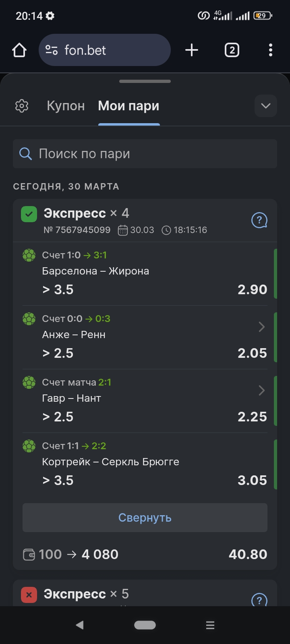Tap red lost status mark on Экспресс × 5
This screenshot has width=290, height=644.
pyautogui.click(x=29, y=594)
